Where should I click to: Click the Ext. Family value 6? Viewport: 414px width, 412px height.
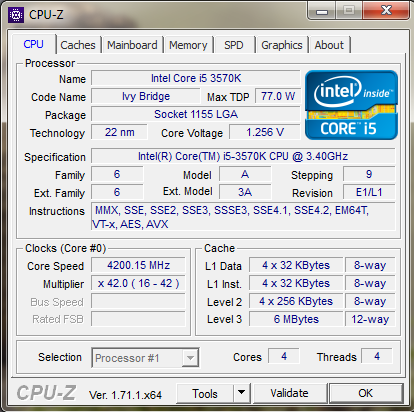[x=117, y=192]
